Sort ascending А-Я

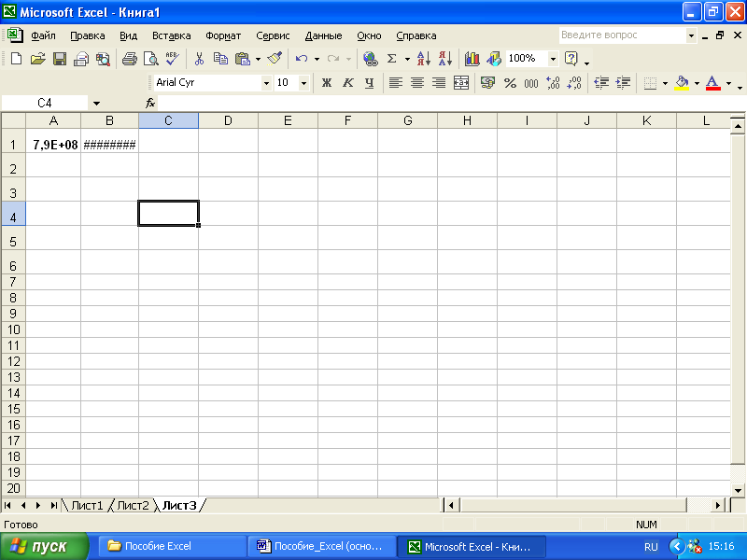[424, 59]
